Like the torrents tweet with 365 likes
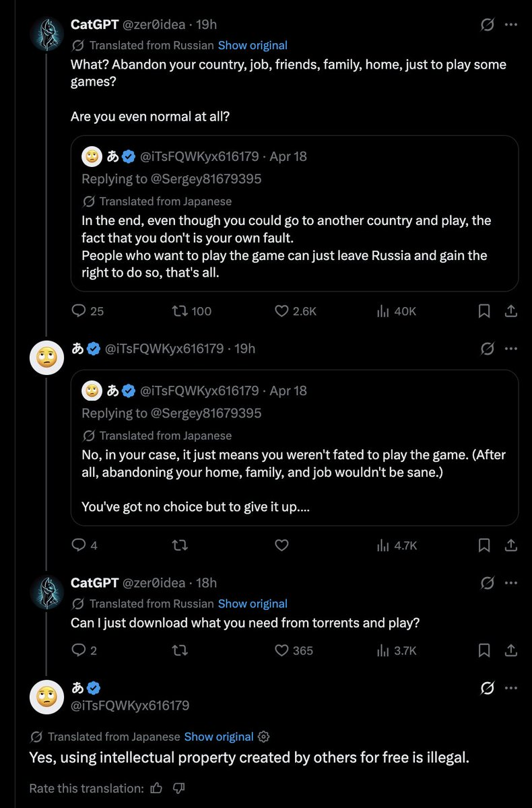 [281, 650]
